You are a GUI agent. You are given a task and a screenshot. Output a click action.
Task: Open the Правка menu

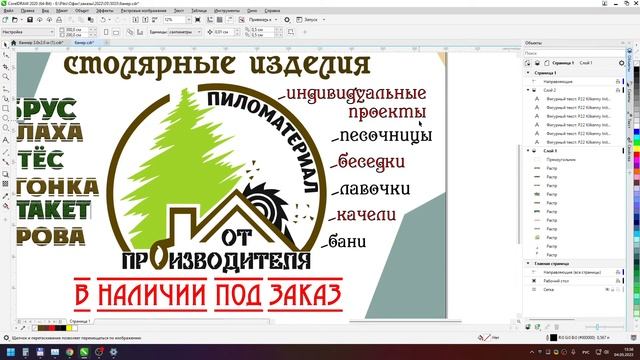27,11
